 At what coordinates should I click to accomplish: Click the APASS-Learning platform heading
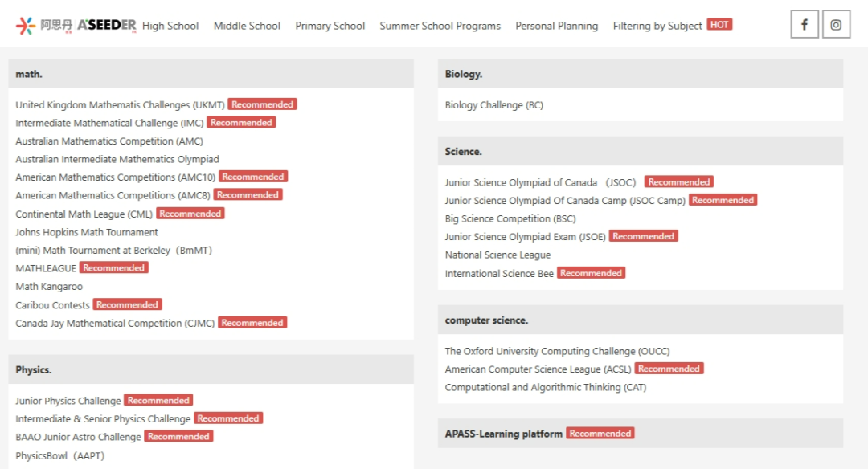coord(504,434)
